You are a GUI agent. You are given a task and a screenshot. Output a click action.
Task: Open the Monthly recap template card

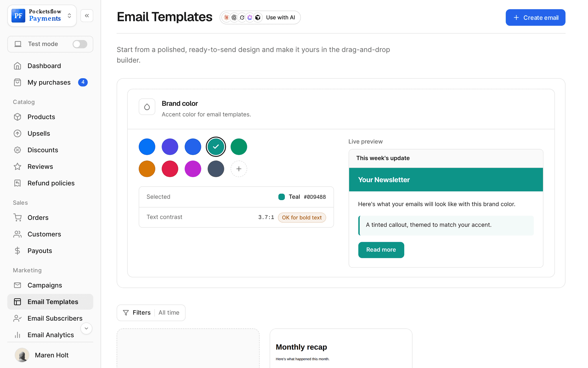341,348
